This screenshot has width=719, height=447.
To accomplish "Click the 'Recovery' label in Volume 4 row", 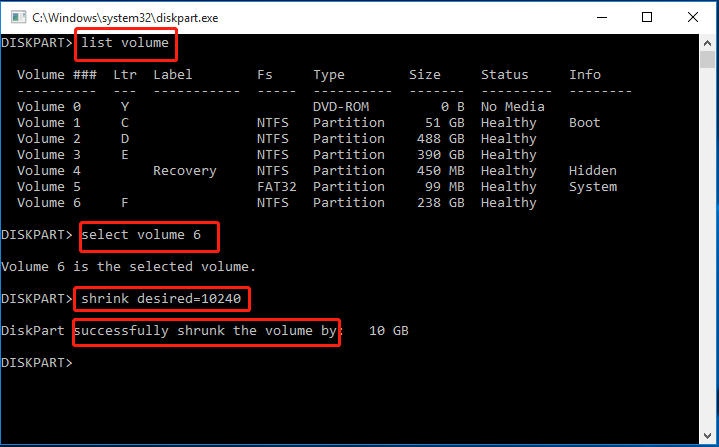I will [185, 171].
